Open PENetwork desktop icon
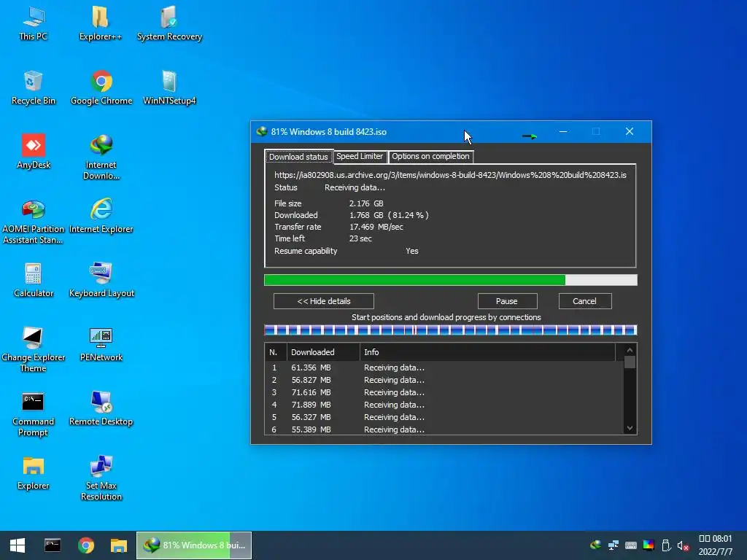Screen dimensions: 747x560 (x=101, y=345)
